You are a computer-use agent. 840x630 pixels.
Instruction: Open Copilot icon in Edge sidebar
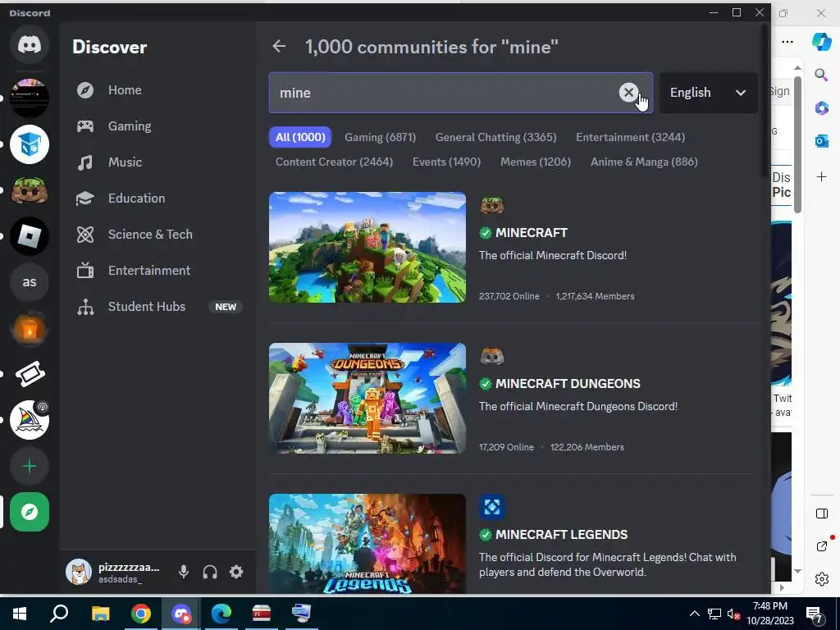pyautogui.click(x=821, y=41)
